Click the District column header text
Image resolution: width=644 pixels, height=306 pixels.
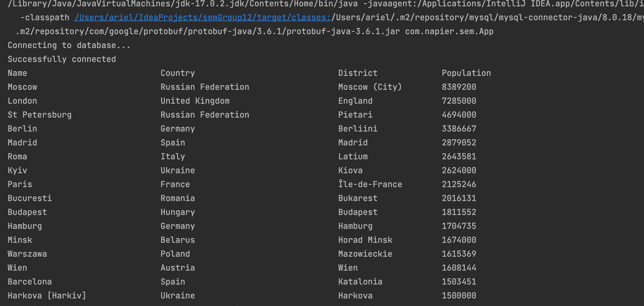click(358, 73)
